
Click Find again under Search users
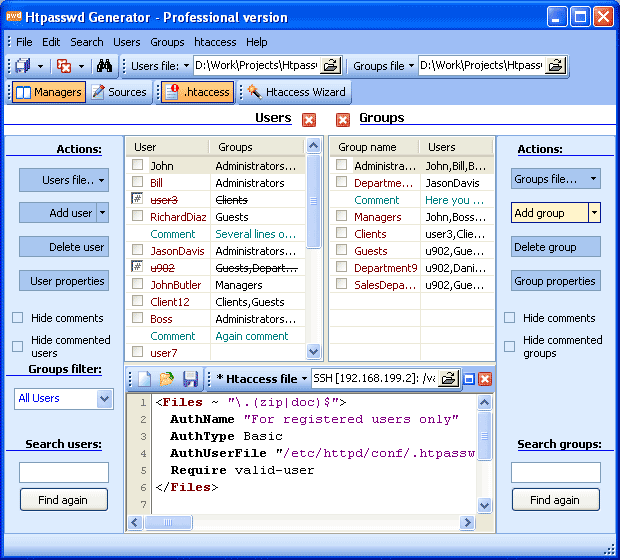pyautogui.click(x=64, y=500)
